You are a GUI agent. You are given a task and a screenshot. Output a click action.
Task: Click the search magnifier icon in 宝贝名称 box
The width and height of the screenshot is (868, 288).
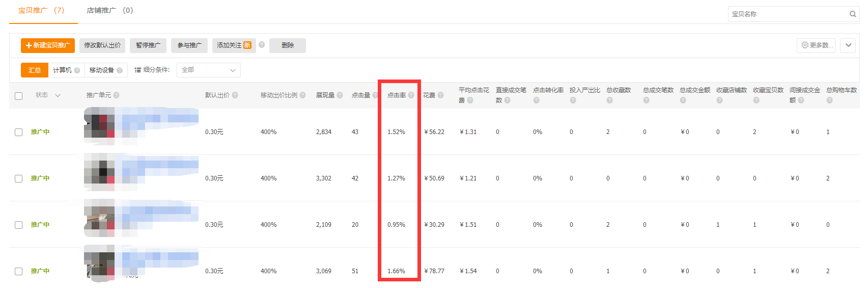coord(852,14)
